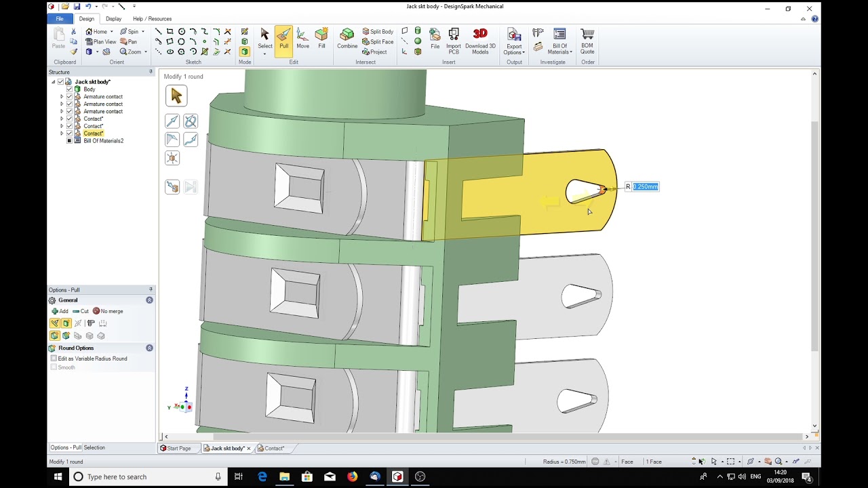Switch to 3D mode
Viewport: 868px width, 488px height.
click(x=245, y=52)
